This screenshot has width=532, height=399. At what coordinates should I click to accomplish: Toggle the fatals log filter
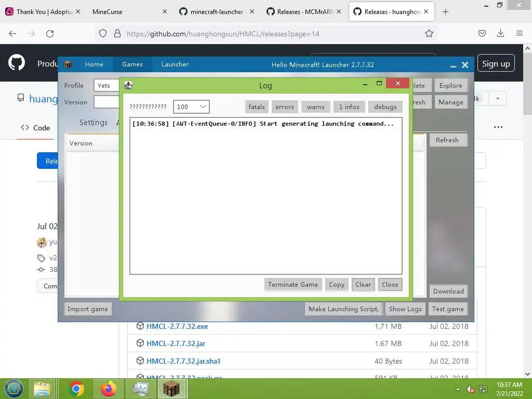(257, 107)
